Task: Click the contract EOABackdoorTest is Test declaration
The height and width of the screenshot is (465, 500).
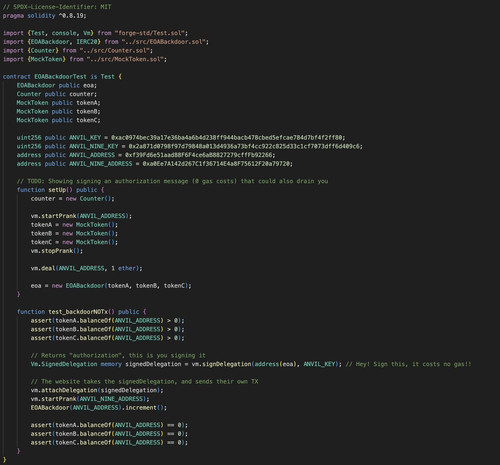Action: click(62, 77)
